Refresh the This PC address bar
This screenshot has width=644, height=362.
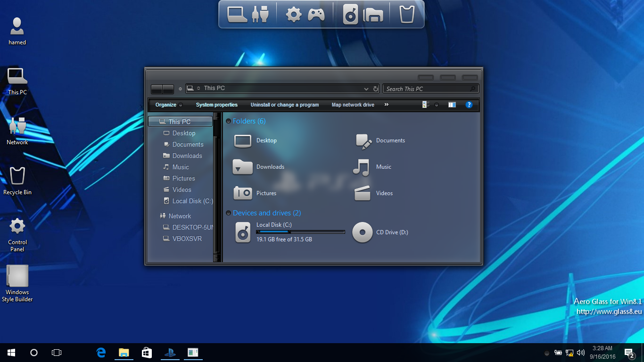[376, 89]
